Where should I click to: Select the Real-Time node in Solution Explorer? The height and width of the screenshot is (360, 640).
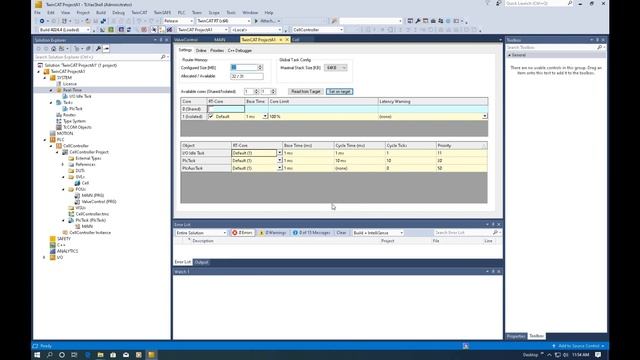[x=72, y=90]
